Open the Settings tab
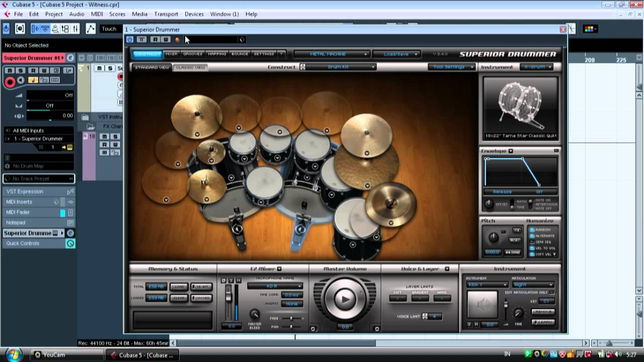This screenshot has width=644, height=362. click(x=264, y=54)
